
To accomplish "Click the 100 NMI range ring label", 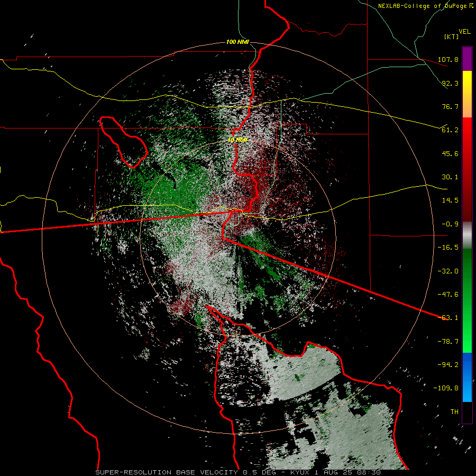I will 237,42.
